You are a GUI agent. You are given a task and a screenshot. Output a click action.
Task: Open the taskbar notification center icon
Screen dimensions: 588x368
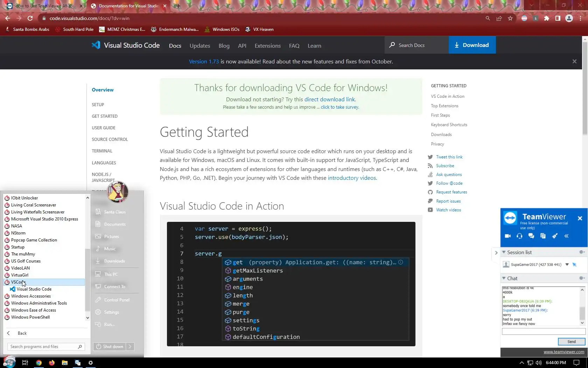pyautogui.click(x=576, y=363)
